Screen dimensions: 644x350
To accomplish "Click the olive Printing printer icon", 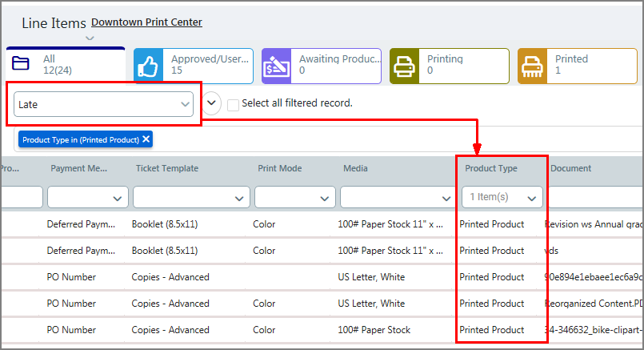I will pos(406,66).
